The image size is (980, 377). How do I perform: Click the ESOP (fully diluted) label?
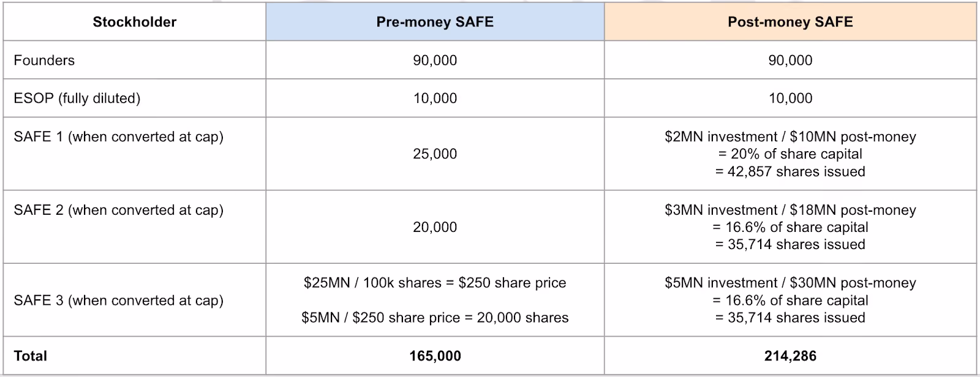pos(77,98)
